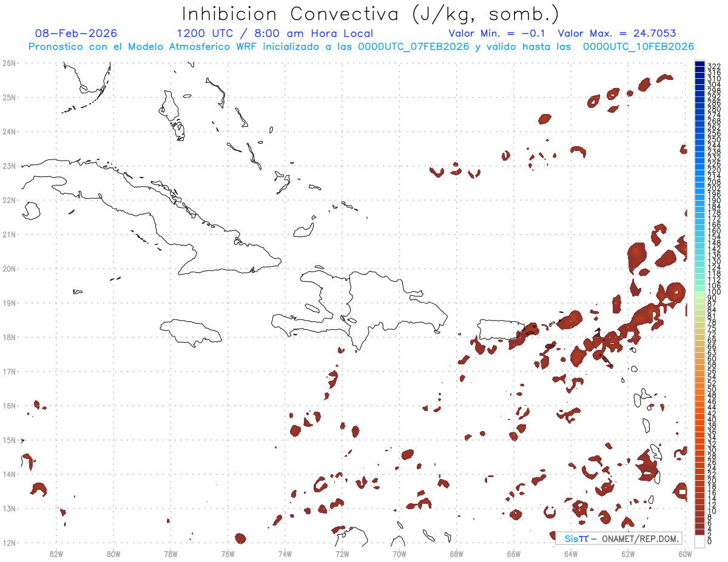
Task: Click longitude label "74W"
Action: 285,554
